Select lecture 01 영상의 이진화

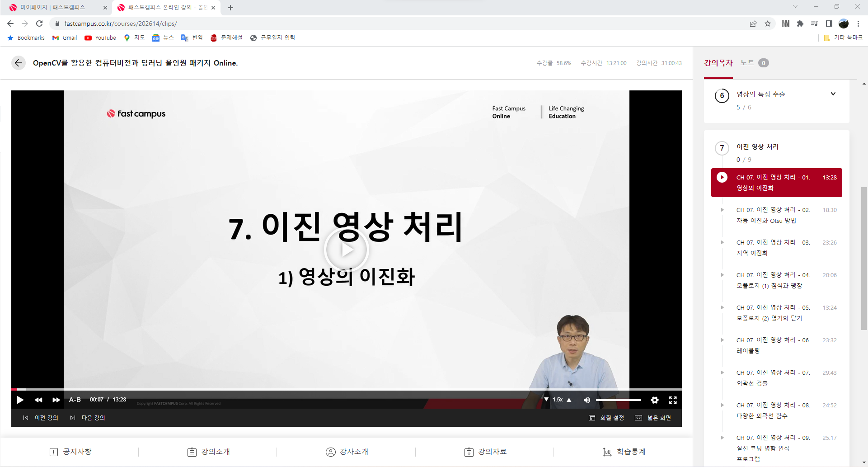(777, 183)
